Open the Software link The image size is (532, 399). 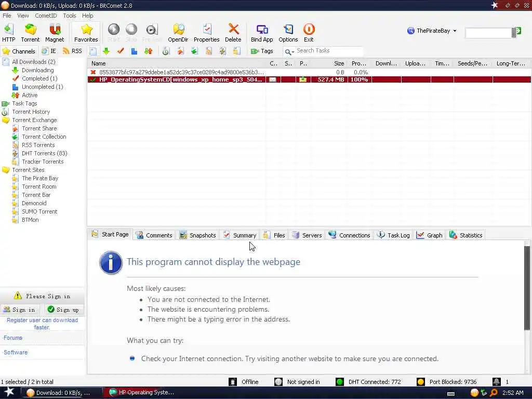click(16, 353)
